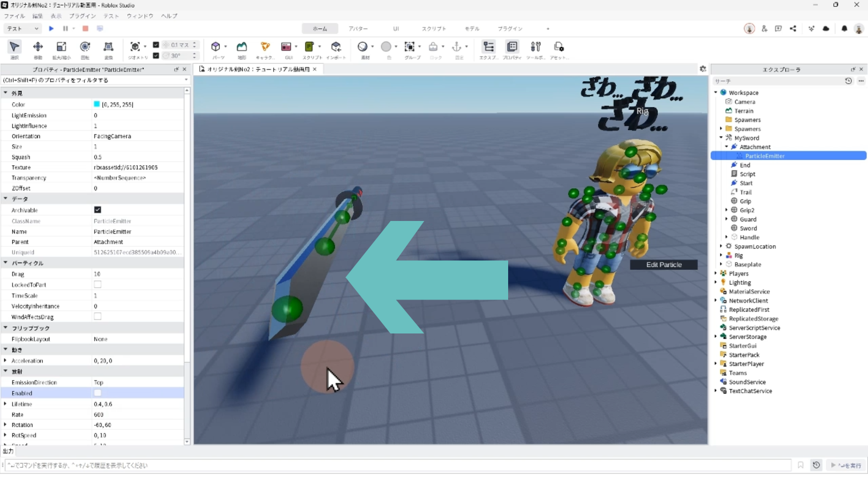Toggle the Enabled property checkbox
868x488 pixels.
98,393
